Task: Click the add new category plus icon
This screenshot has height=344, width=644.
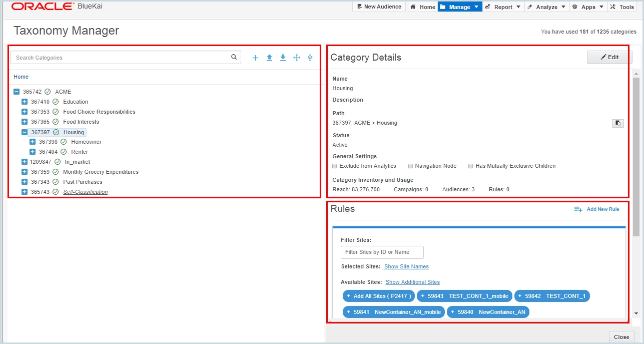Action: pyautogui.click(x=255, y=58)
